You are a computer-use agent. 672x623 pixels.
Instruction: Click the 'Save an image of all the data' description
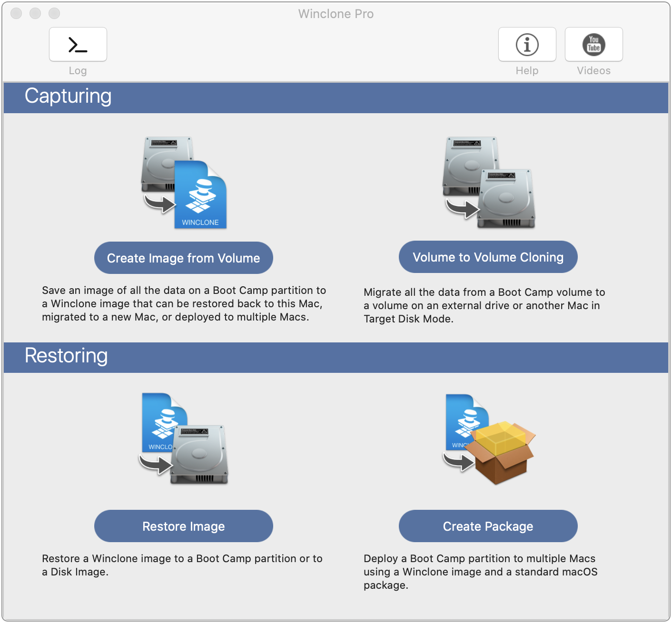pyautogui.click(x=184, y=303)
